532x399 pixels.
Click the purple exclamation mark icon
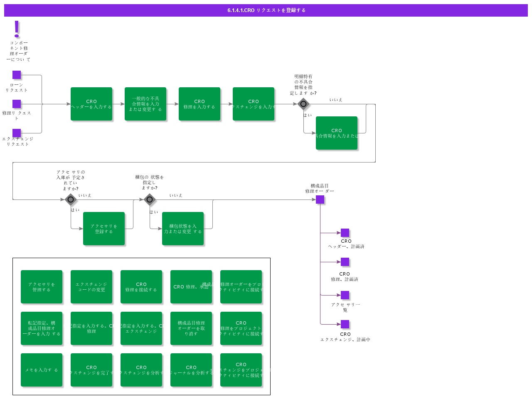coord(17,29)
